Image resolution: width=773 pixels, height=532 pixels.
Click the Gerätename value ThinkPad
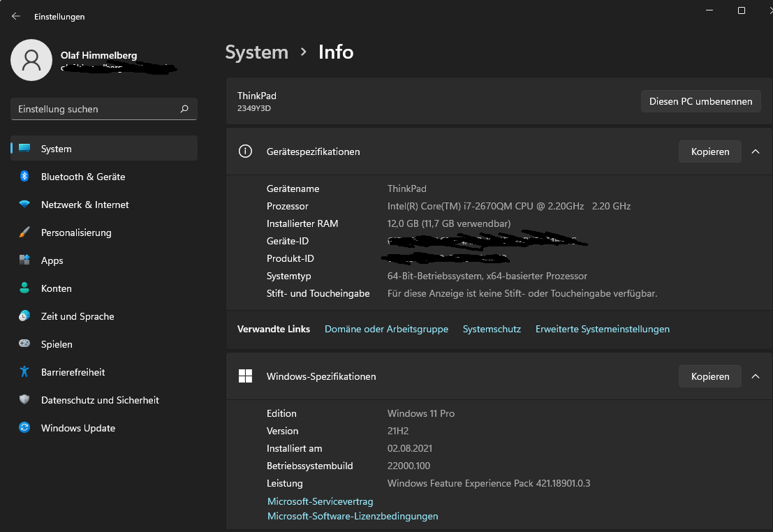click(406, 189)
